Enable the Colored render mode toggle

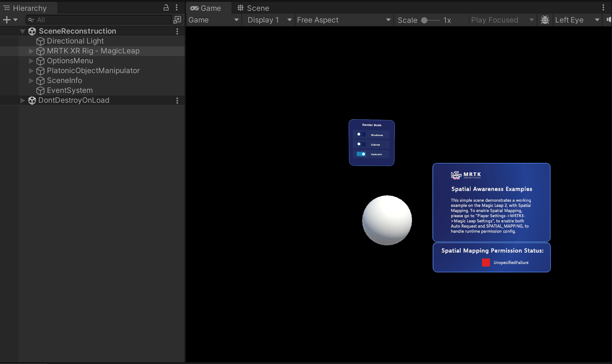[361, 144]
